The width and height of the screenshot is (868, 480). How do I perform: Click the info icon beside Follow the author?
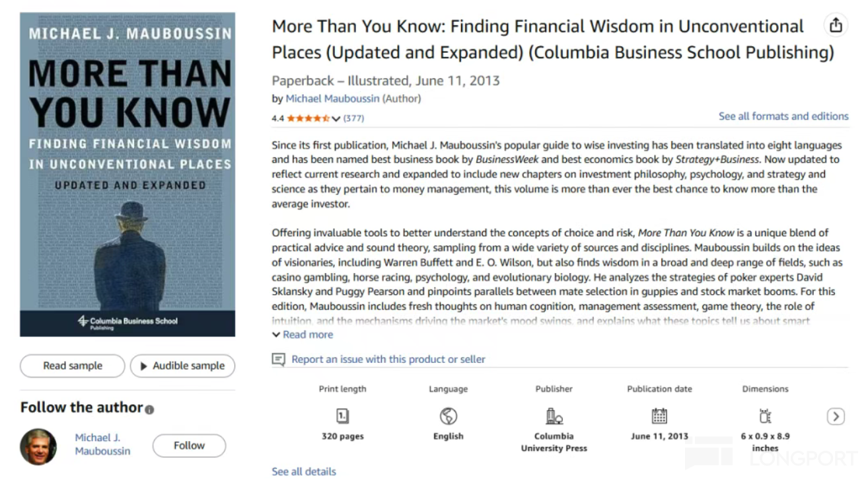click(149, 409)
